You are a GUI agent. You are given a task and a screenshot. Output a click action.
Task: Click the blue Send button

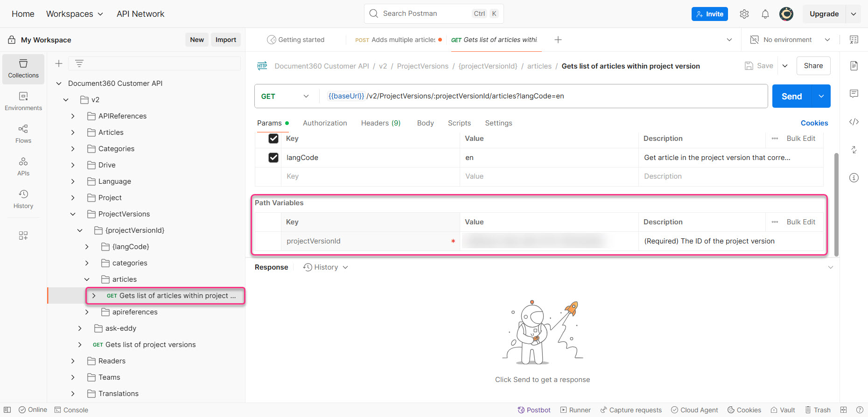click(x=792, y=96)
